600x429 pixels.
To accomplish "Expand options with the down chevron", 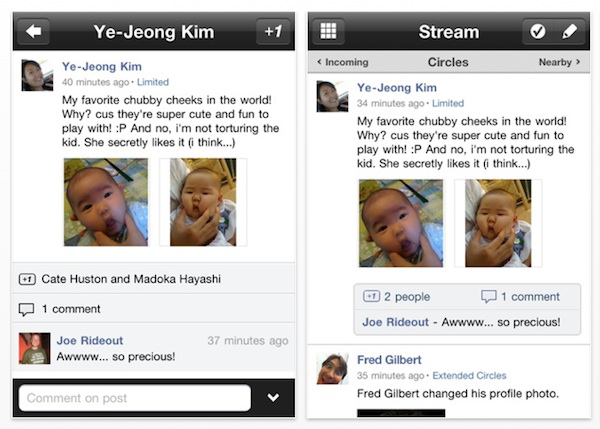I will click(273, 398).
